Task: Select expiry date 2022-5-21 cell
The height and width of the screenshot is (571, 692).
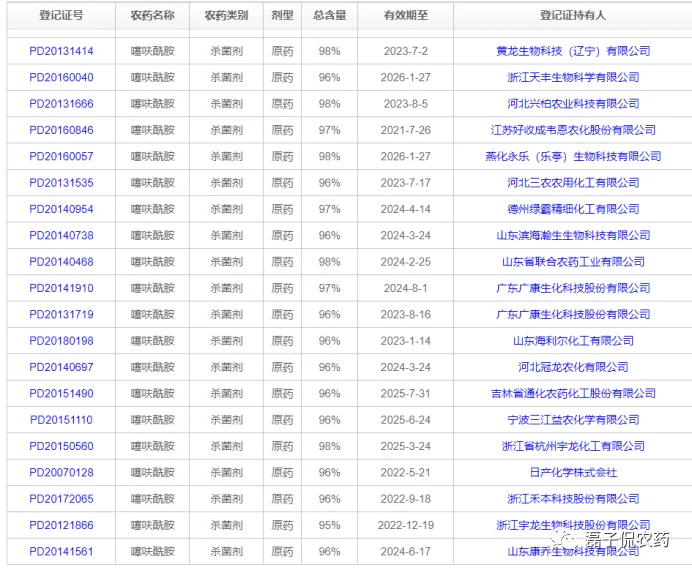Action: coord(406,473)
